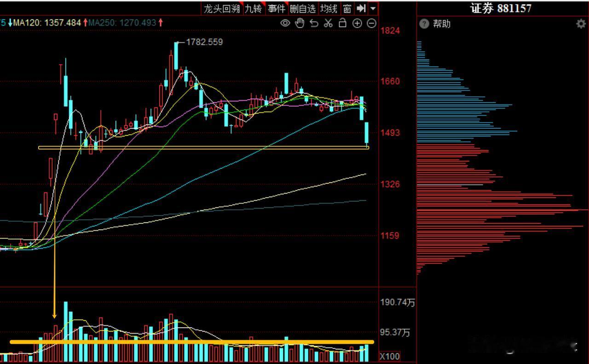Viewport: 589px width, 364px height.
Task: Click the 1782.559 high price label
Action: pyautogui.click(x=204, y=42)
